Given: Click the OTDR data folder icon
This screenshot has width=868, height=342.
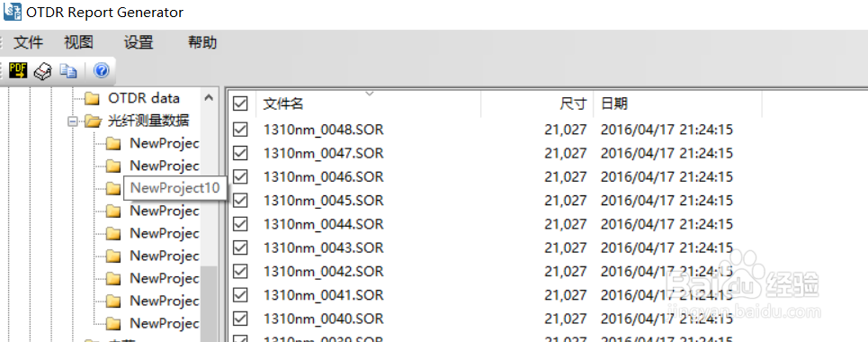Looking at the screenshot, I should coord(92,99).
